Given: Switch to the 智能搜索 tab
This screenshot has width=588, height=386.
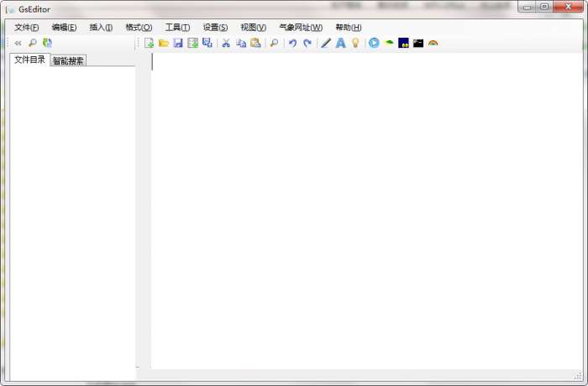Looking at the screenshot, I should click(x=68, y=60).
